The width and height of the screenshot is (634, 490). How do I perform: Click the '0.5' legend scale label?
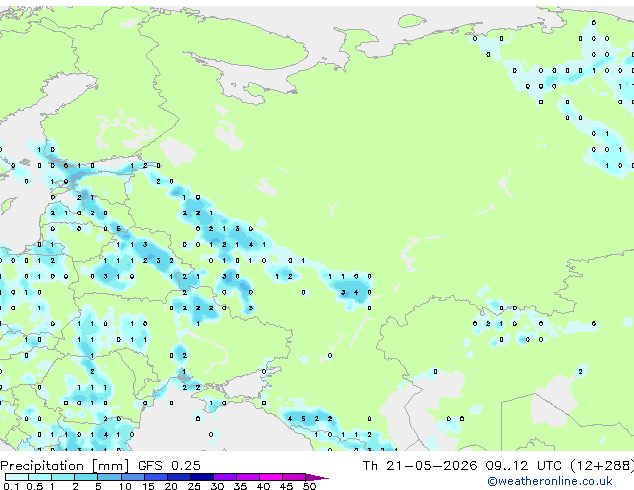[35, 486]
